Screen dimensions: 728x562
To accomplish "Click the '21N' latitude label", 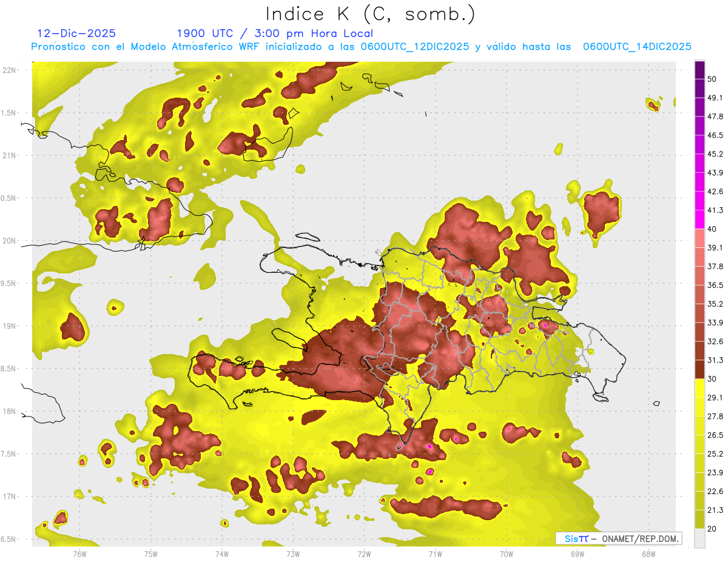I will [10, 155].
